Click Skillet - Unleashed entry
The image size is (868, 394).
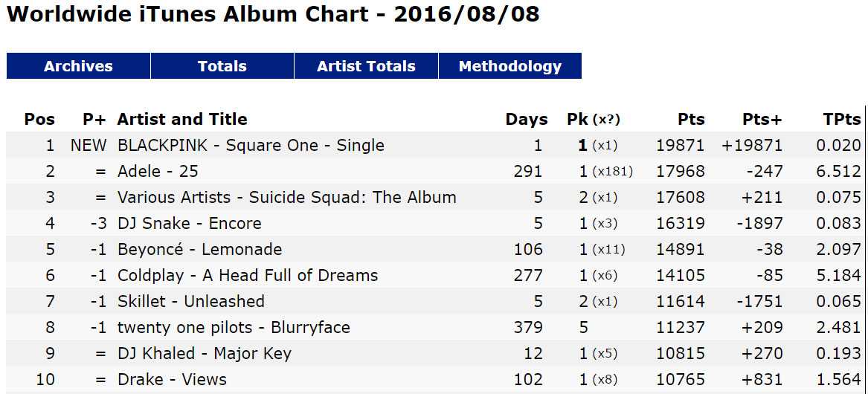pyautogui.click(x=191, y=302)
